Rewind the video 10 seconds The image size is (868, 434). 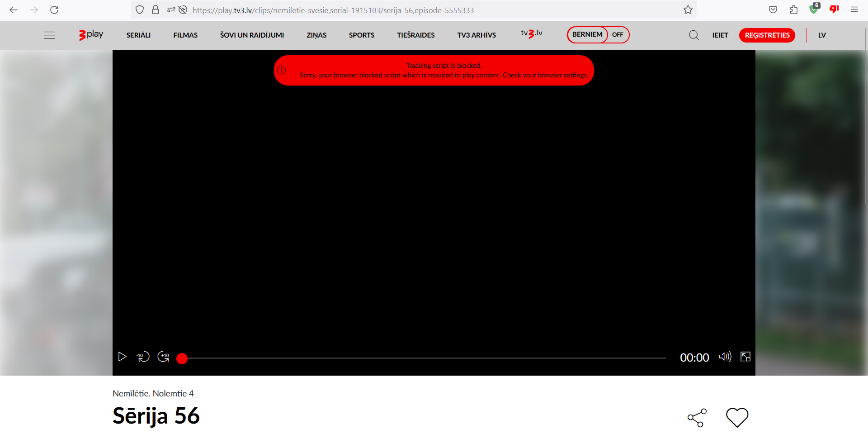tap(143, 357)
